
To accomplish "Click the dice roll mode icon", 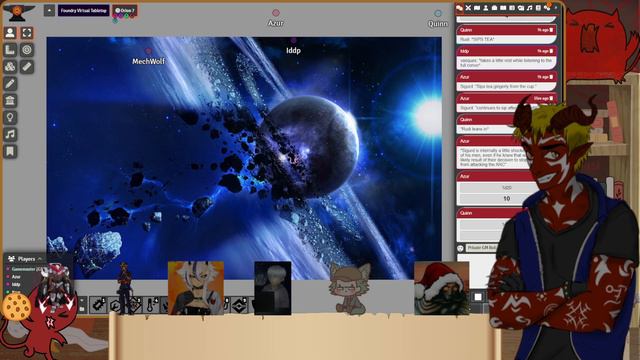I will [x=460, y=248].
